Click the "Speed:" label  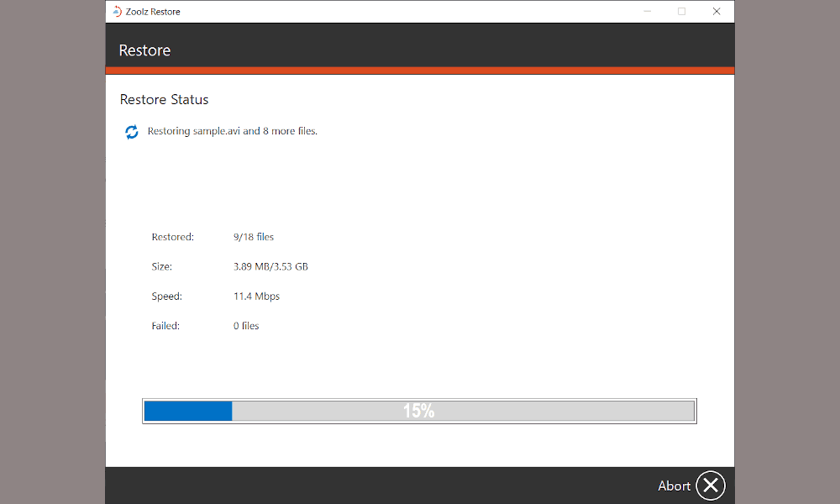coord(166,297)
